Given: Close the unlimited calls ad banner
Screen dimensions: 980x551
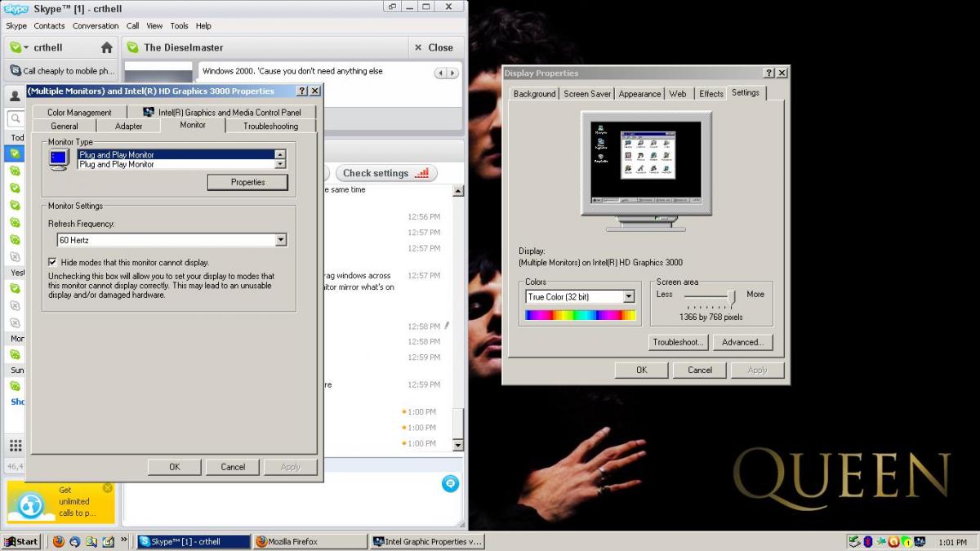Looking at the screenshot, I should 108,488.
